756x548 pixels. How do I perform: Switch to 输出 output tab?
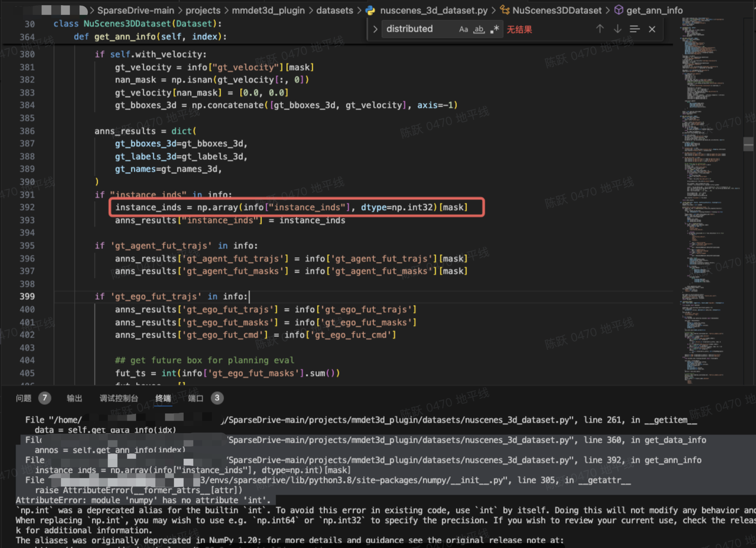click(74, 398)
